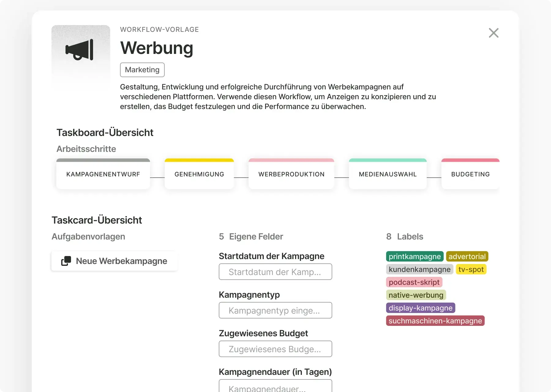
Task: Select the purple display-kampagne label
Action: [420, 308]
